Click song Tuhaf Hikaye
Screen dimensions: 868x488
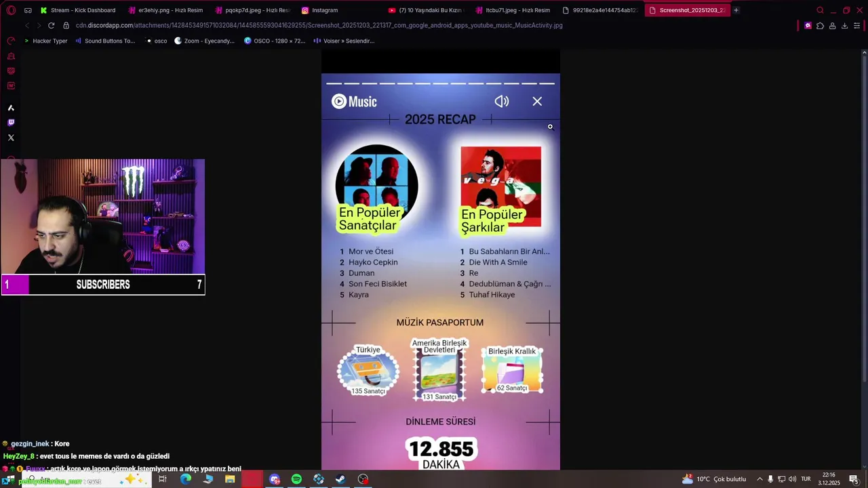(492, 295)
